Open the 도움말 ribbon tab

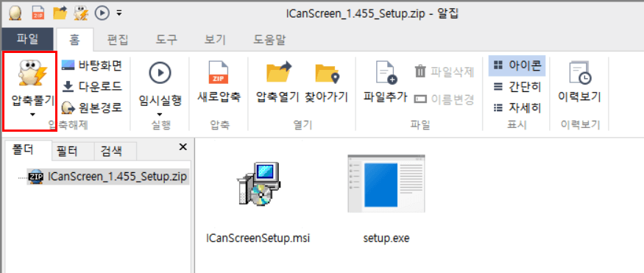(269, 40)
